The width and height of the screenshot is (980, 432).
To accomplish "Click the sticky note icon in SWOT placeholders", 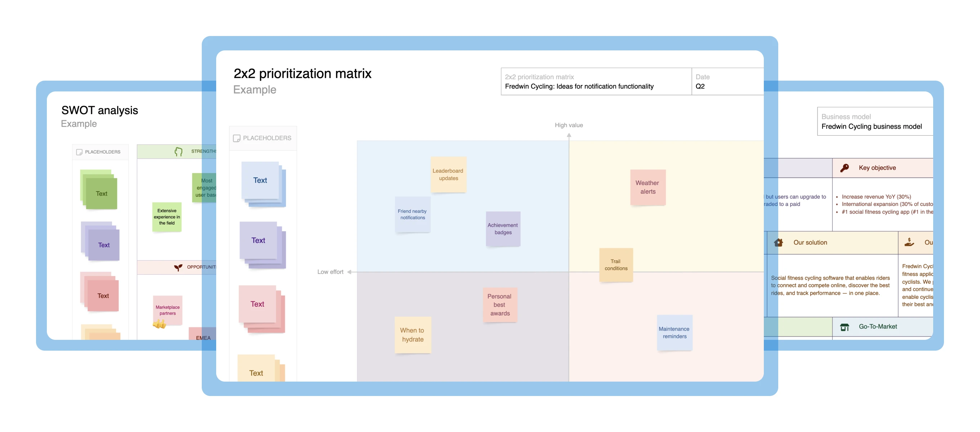I will (x=79, y=152).
